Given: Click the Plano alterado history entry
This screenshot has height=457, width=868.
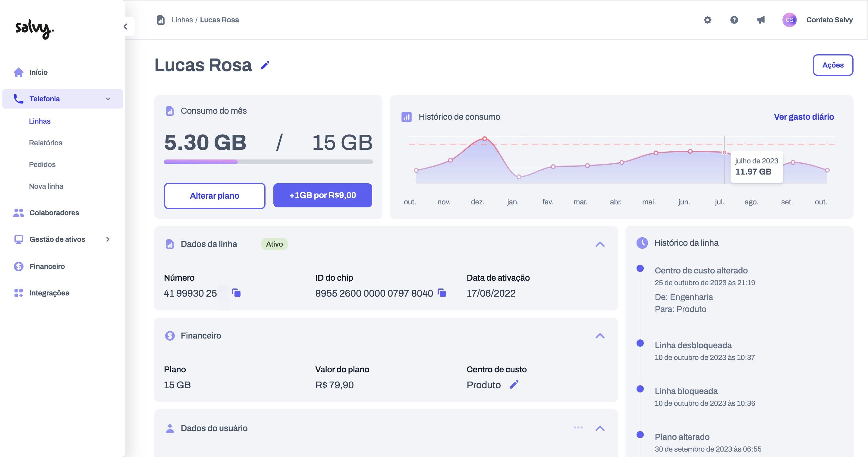Looking at the screenshot, I should click(682, 437).
